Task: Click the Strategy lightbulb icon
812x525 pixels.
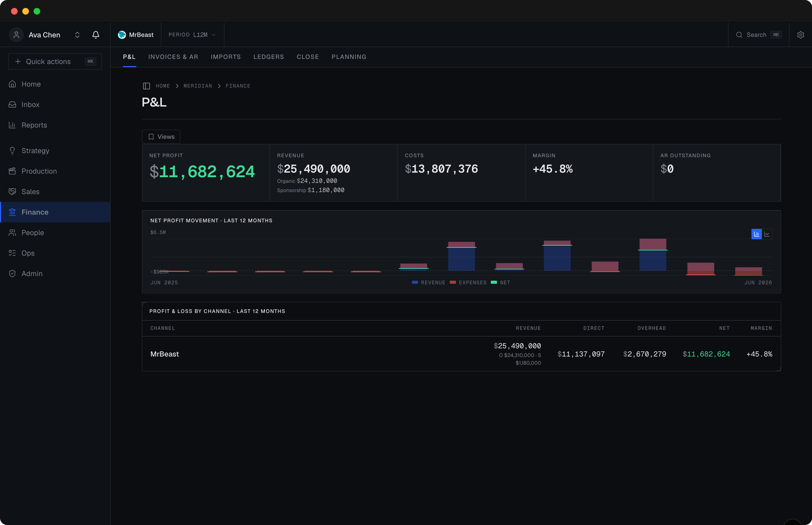Action: point(12,150)
